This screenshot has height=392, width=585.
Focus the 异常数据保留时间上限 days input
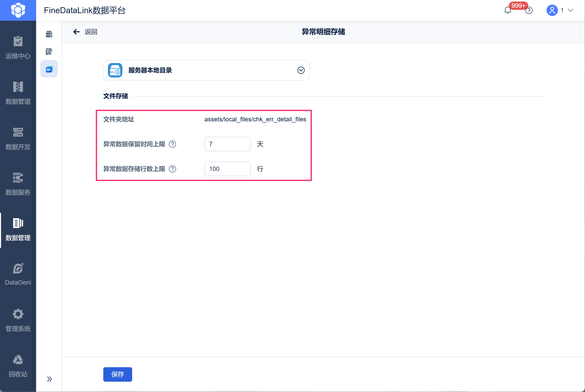click(227, 144)
